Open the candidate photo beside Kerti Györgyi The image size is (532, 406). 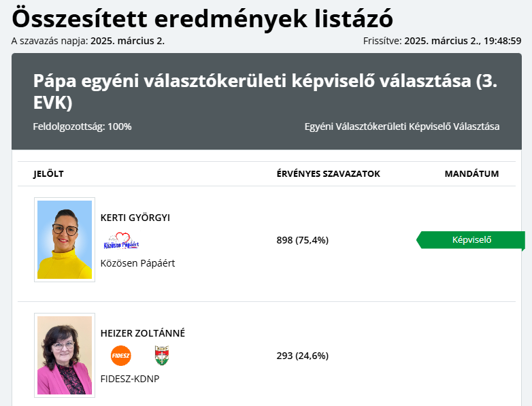tap(65, 239)
